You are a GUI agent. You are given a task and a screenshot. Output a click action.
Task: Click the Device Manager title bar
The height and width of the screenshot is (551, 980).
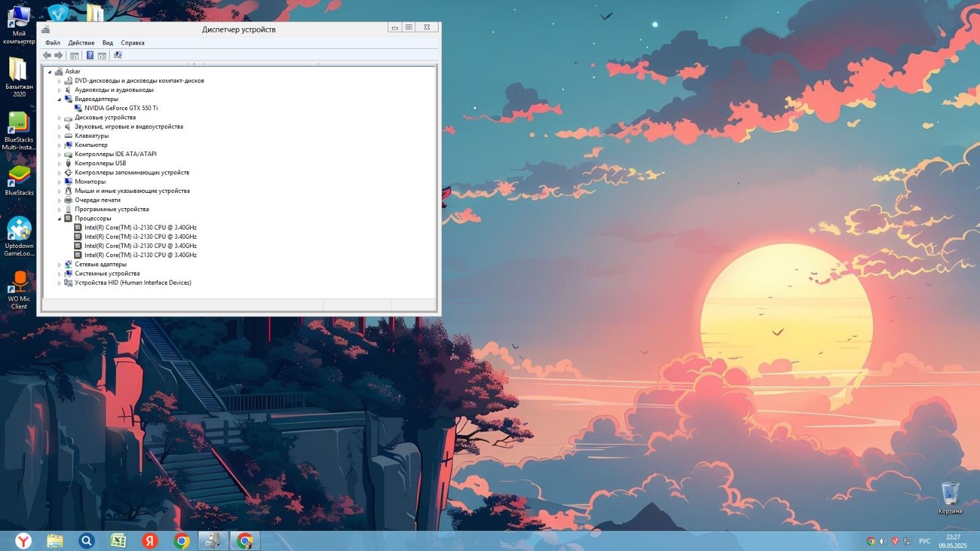239,29
